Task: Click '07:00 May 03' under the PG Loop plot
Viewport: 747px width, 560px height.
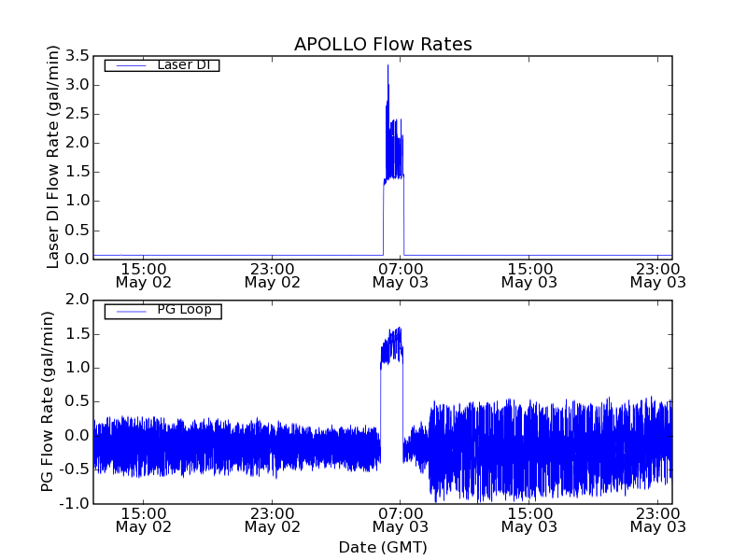Action: pyautogui.click(x=401, y=520)
